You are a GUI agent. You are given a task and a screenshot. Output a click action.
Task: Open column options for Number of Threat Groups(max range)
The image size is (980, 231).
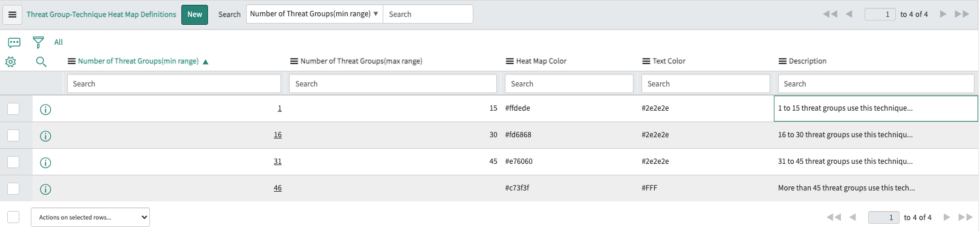pos(294,61)
